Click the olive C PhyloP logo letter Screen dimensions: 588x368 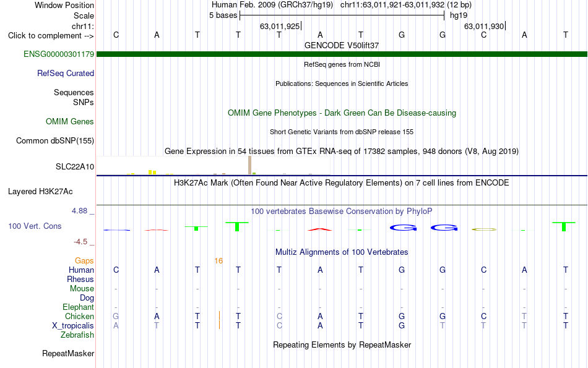click(x=484, y=229)
